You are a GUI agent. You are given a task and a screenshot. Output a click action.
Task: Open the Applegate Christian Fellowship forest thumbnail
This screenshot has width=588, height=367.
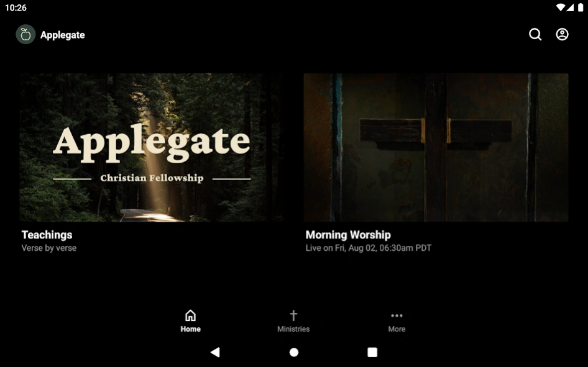point(152,147)
